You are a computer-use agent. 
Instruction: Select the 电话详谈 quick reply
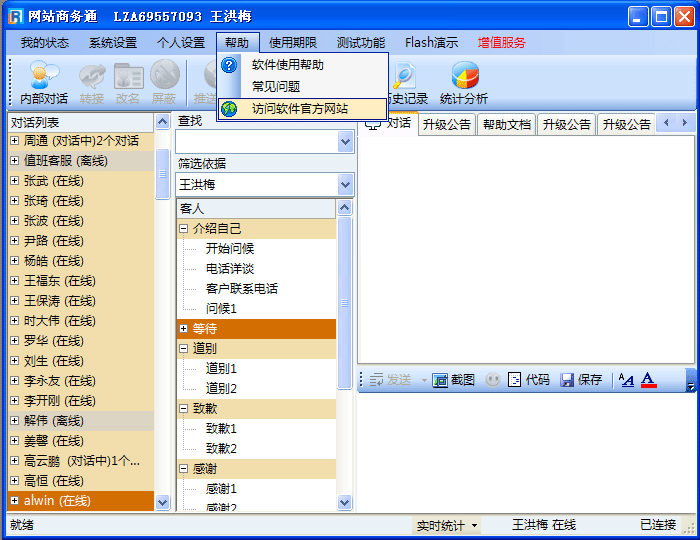(230, 269)
